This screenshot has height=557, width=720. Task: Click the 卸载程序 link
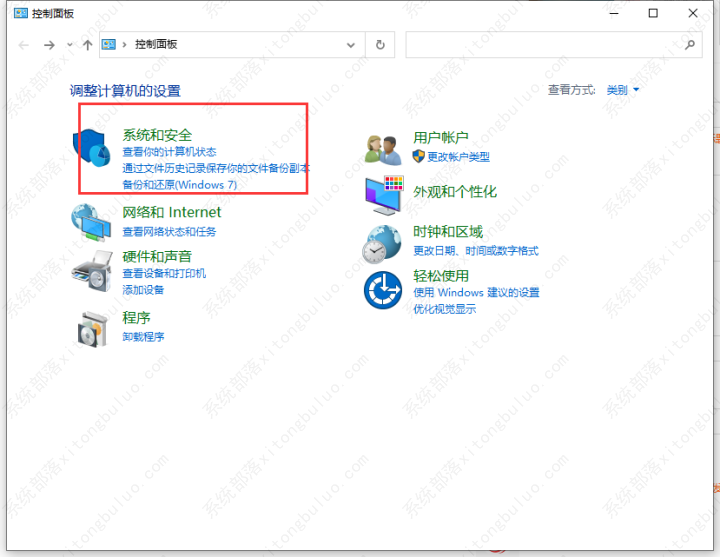(143, 337)
